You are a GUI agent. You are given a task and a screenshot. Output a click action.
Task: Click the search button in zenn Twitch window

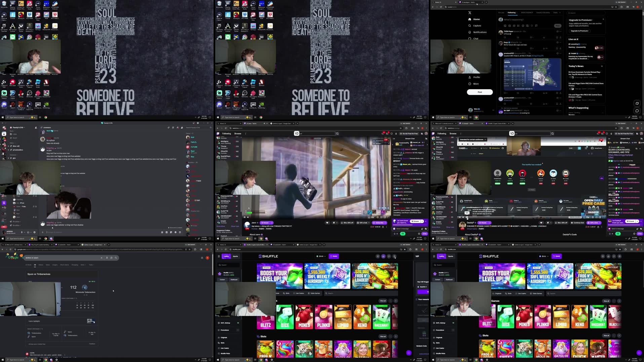[337, 133]
